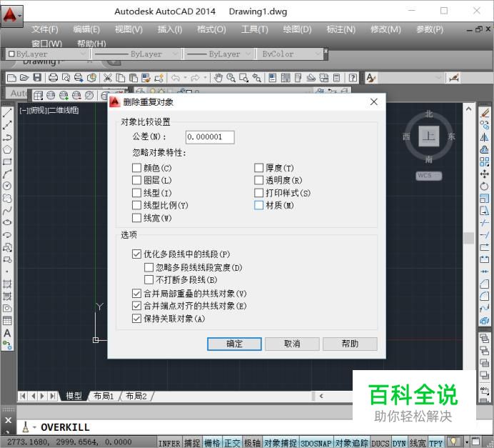Click the Copy icon in toolbar
This screenshot has width=494, height=448.
(120, 78)
